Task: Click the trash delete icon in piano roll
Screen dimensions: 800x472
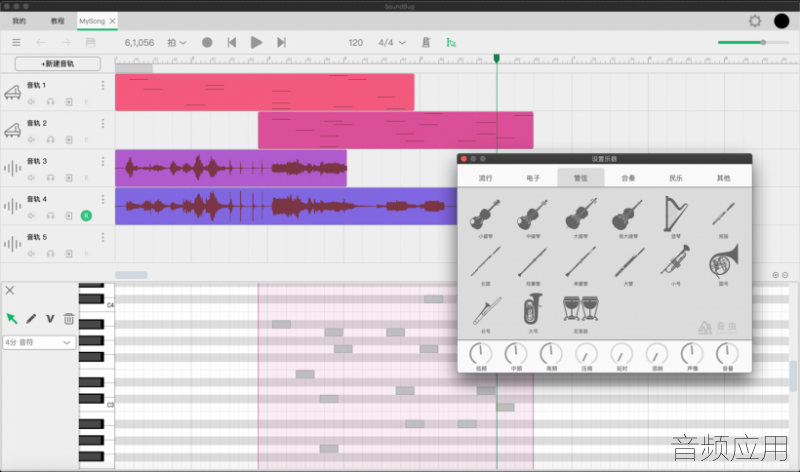Action: coord(69,318)
